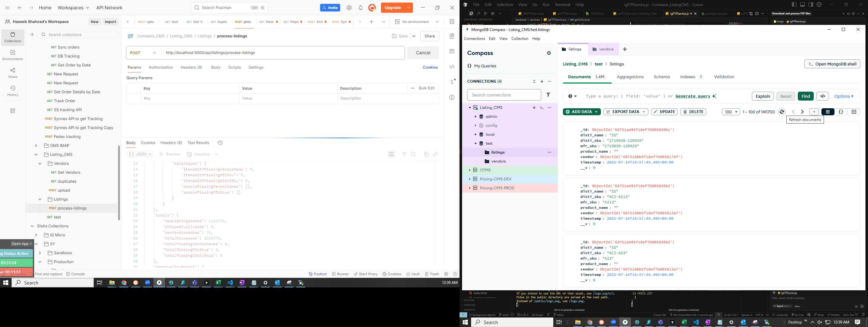Select Compass list view icon
The height and width of the screenshot is (327, 868).
point(827,112)
